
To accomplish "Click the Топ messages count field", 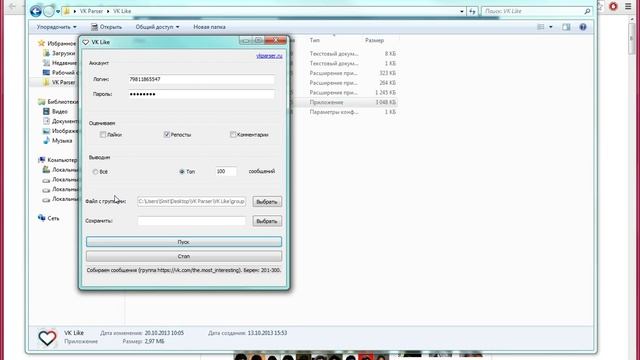I will click(x=226, y=171).
